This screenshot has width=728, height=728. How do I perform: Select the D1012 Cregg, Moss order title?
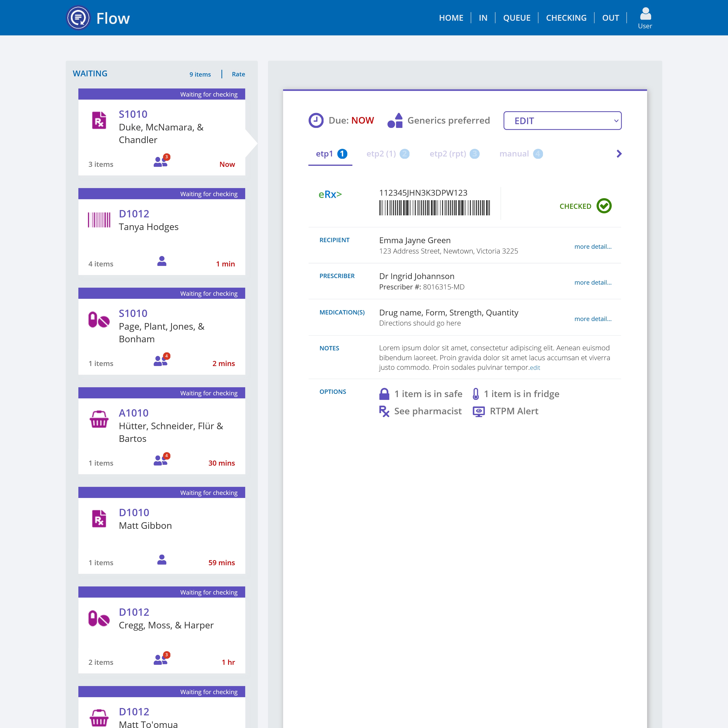click(134, 612)
